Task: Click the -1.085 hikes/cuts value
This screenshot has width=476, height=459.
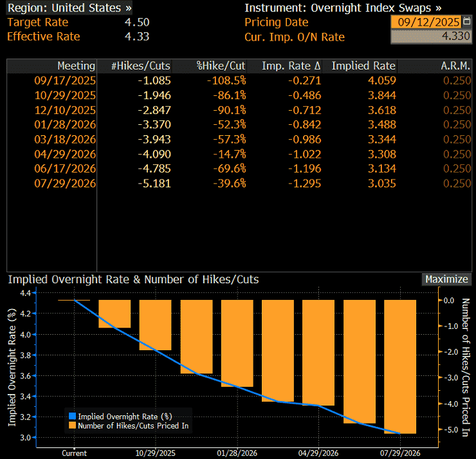Action: 154,80
